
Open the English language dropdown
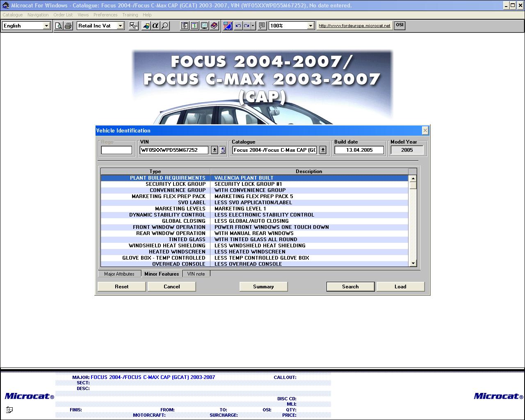tap(46, 26)
